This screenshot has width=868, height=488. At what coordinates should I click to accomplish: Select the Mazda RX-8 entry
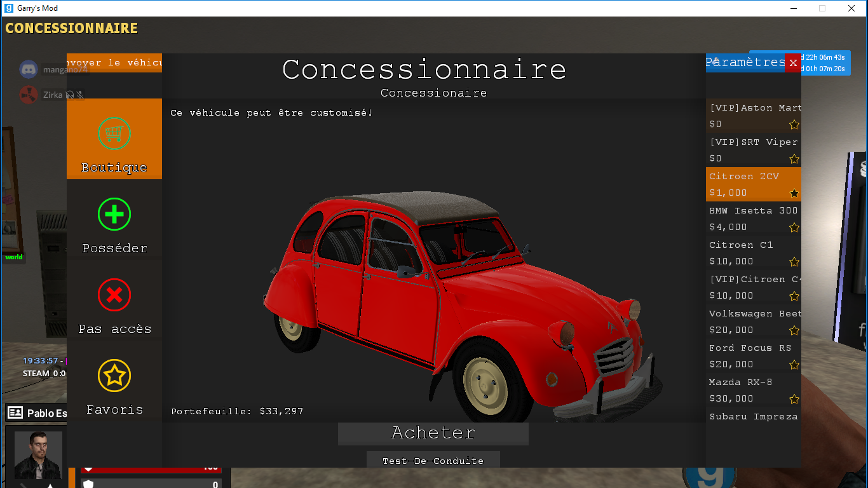(x=754, y=390)
